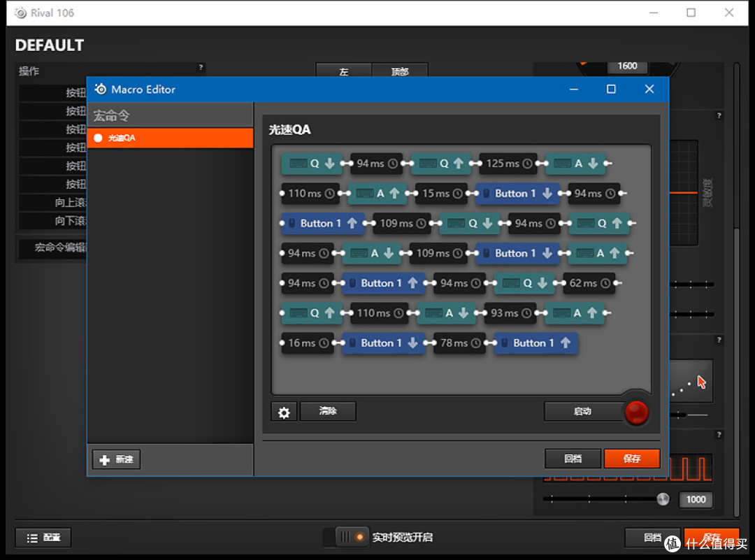Switch to the 左 view tab
The image size is (755, 560).
[x=344, y=71]
